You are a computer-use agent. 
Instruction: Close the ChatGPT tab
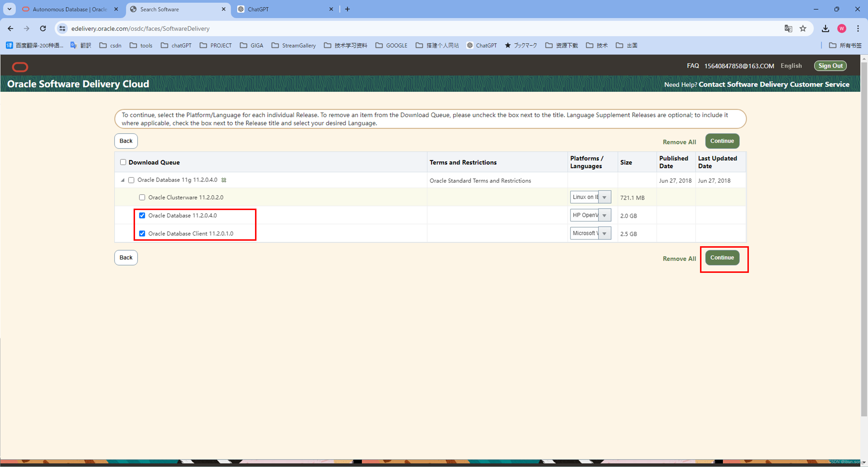pyautogui.click(x=331, y=9)
